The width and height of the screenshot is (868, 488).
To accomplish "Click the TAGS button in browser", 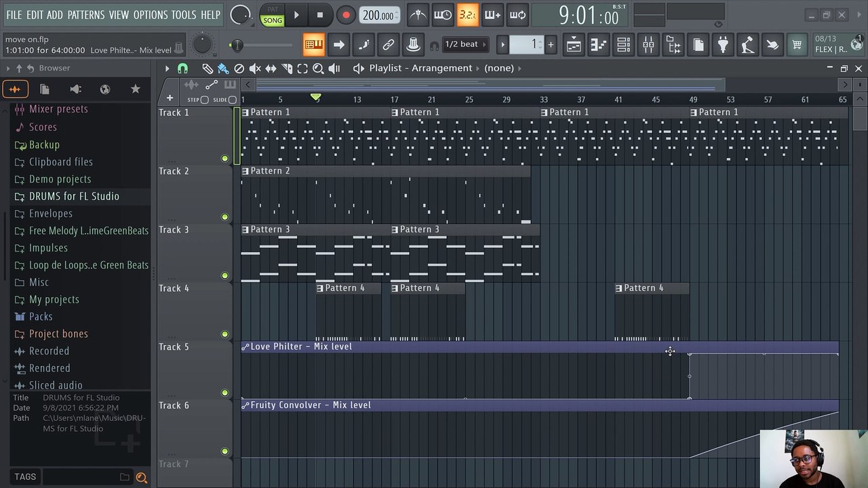I will (25, 477).
